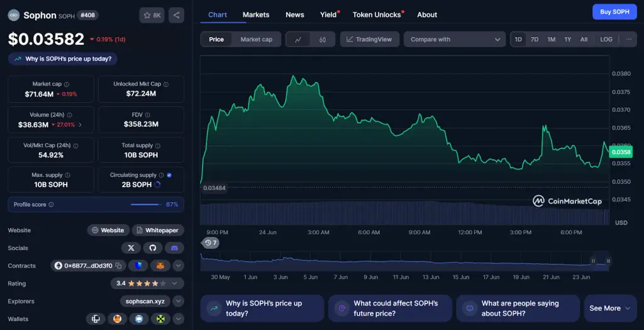Open the TradingView chart button
Screen dimensions: 644x330
point(370,40)
